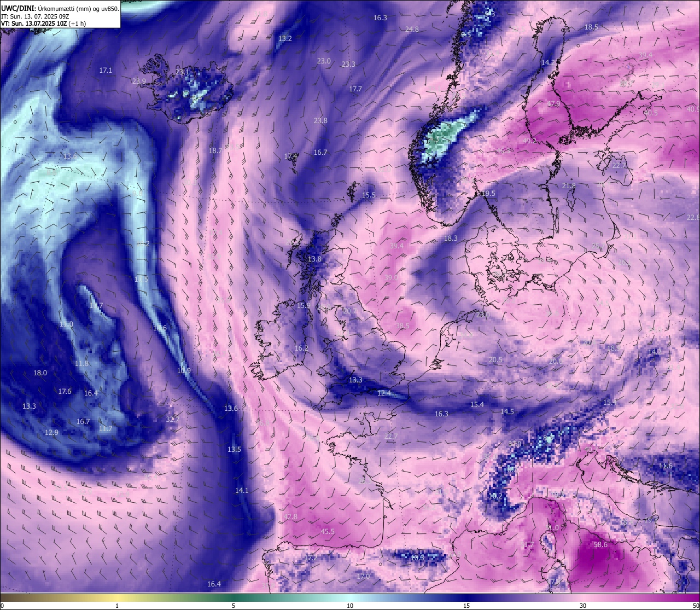Click the 22.8 value at the right edge
This screenshot has width=700, height=610.
(693, 217)
